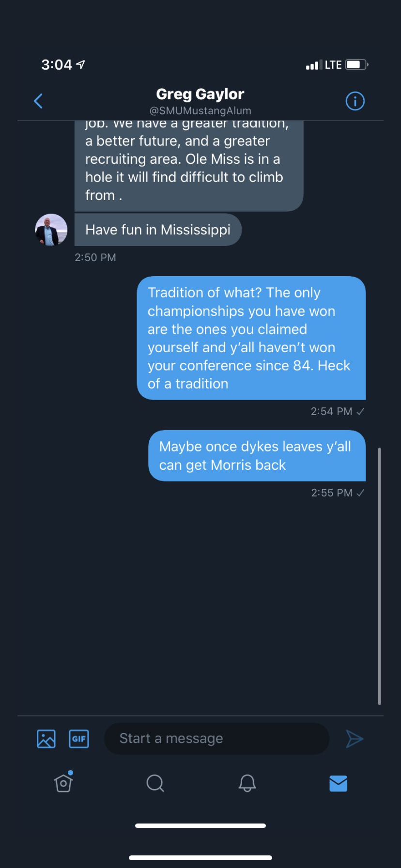Viewport: 401px width, 868px height.
Task: Tap the 'Maybe once dykes leaves' message
Action: [x=257, y=456]
